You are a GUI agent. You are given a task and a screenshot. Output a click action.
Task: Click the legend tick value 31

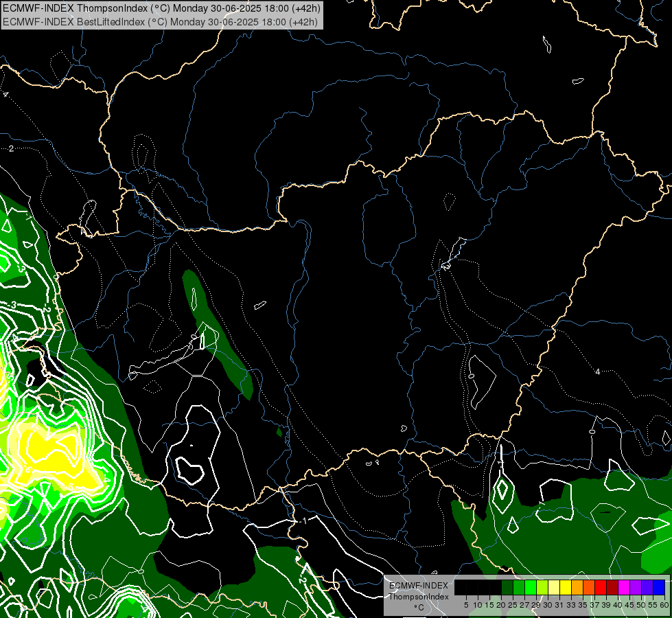point(559,605)
